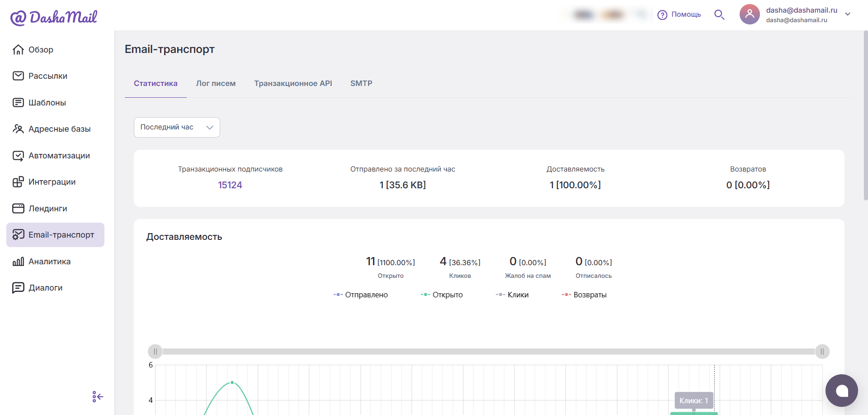Image resolution: width=868 pixels, height=415 pixels.
Task: Toggle Возвраты series in chart legend
Action: pos(584,295)
